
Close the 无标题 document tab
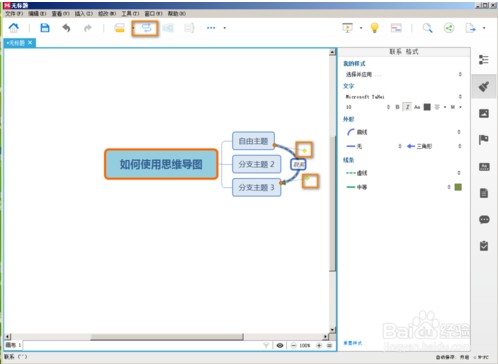(30, 43)
